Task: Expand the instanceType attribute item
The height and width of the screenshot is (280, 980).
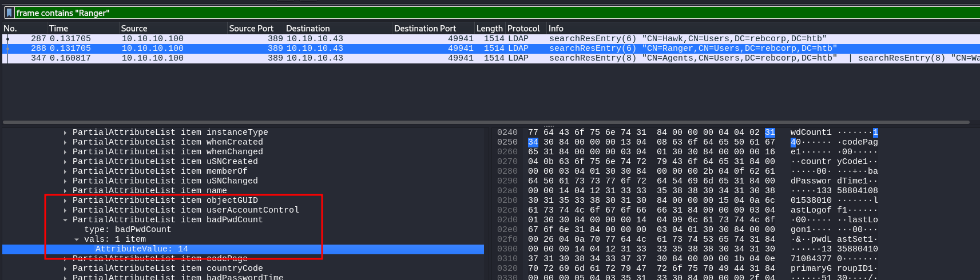Action: tap(65, 133)
